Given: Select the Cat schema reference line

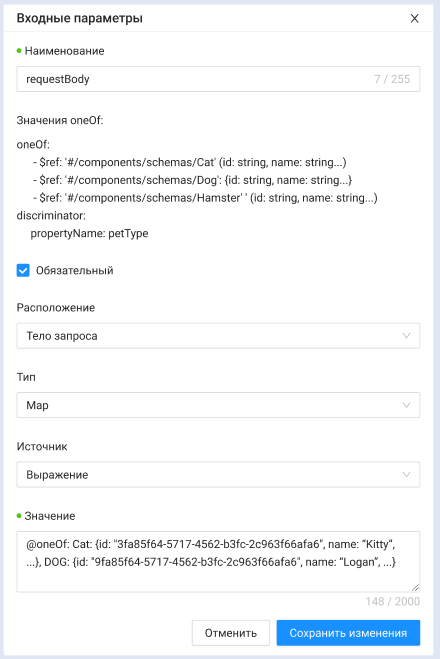Looking at the screenshot, I should (190, 162).
